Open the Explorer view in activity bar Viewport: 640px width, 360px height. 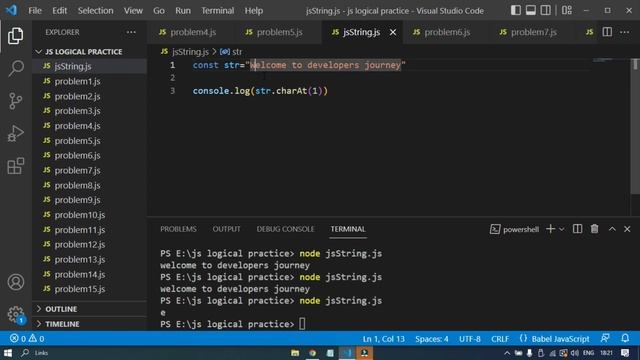pyautogui.click(x=16, y=36)
